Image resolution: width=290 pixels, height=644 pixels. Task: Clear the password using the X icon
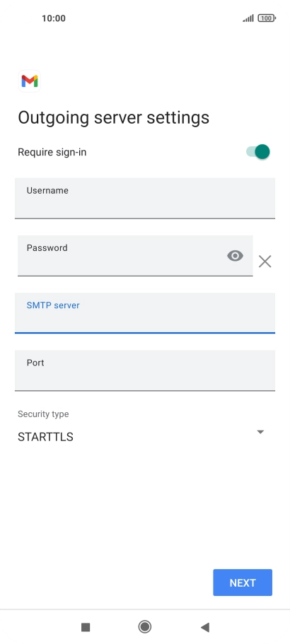tap(265, 262)
